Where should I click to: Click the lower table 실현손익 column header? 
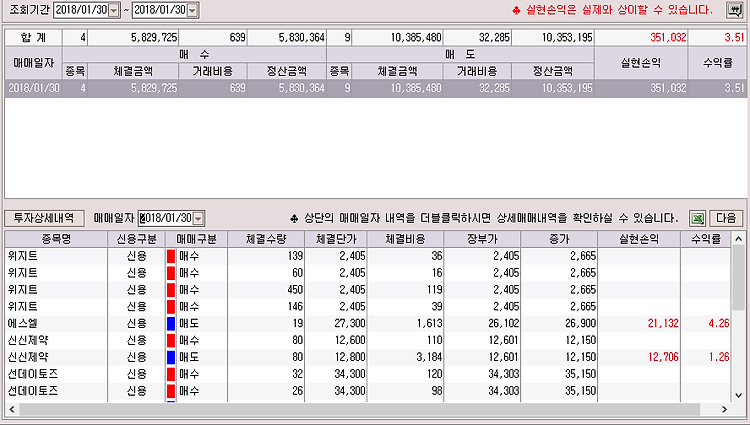click(639, 239)
